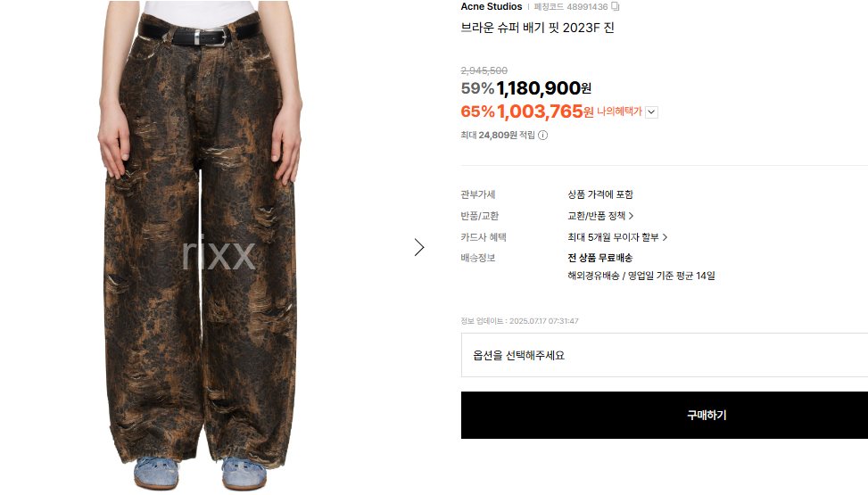Click the 나의혜택가 label text
Viewport: 868px width, 495px height.
pyautogui.click(x=619, y=111)
